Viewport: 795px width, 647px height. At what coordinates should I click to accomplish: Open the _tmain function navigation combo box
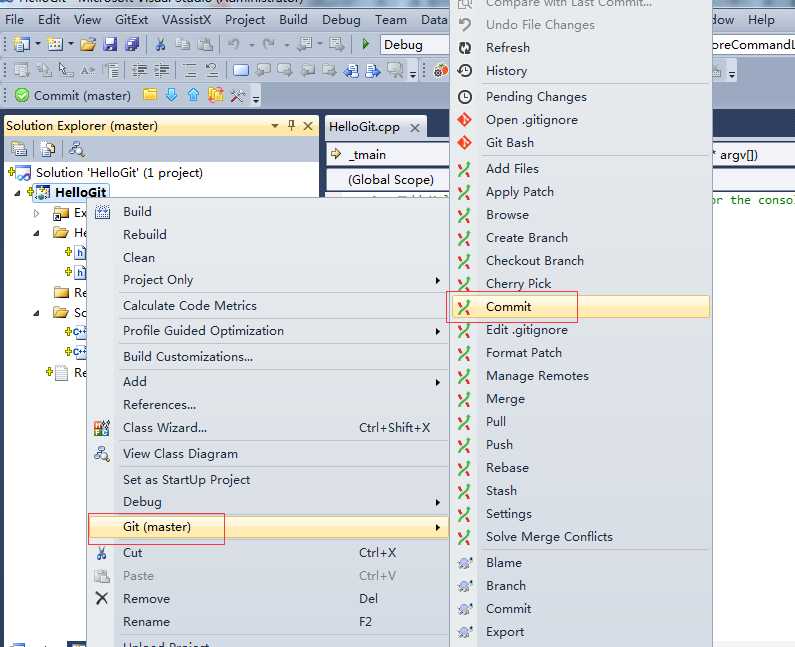click(388, 155)
